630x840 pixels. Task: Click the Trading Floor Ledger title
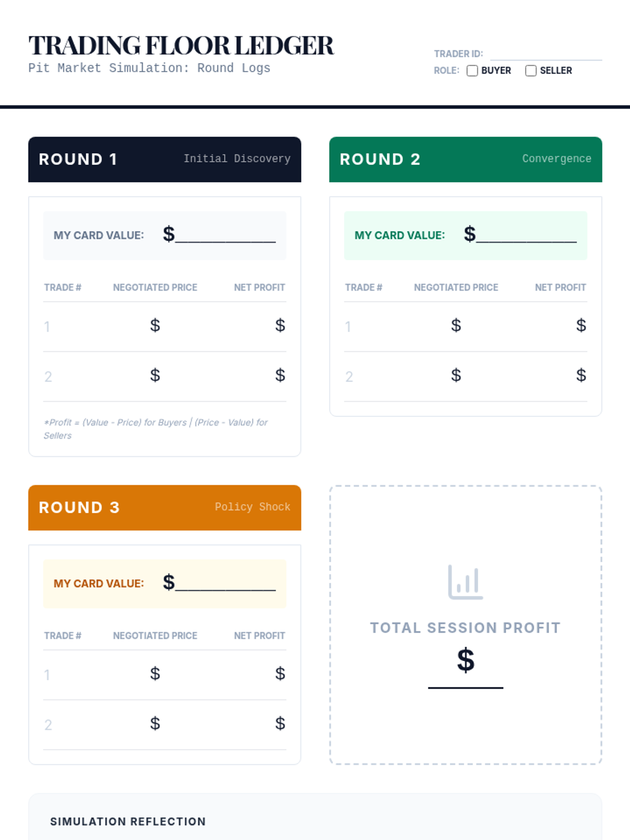pyautogui.click(x=181, y=46)
